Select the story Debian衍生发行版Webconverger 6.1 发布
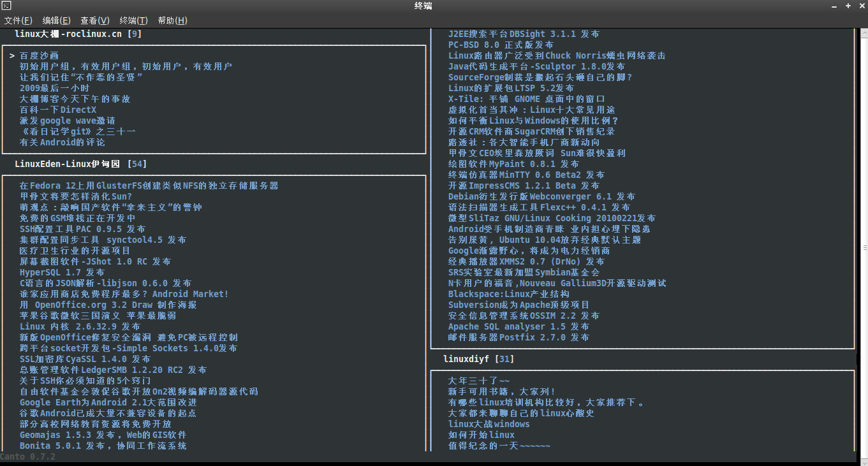Image resolution: width=868 pixels, height=466 pixels. [541, 197]
